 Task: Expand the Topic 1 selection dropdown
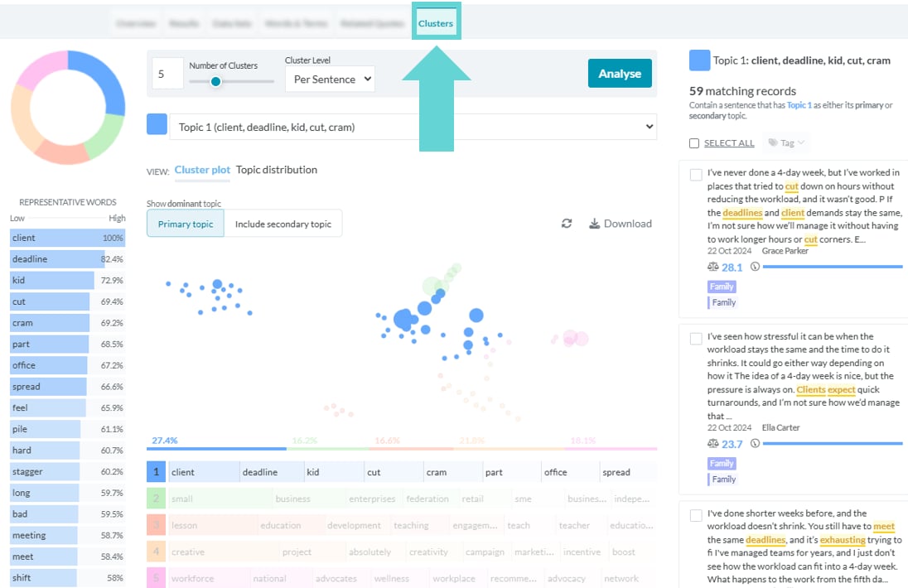[413, 127]
